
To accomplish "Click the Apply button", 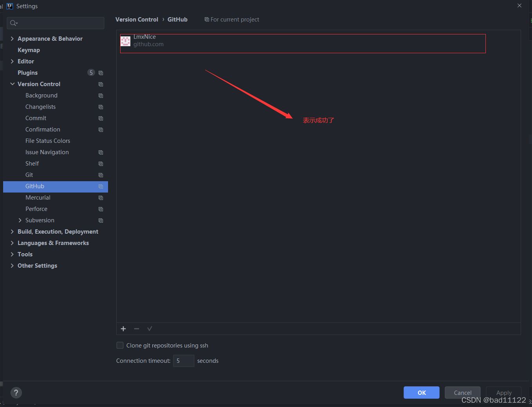I will 504,393.
